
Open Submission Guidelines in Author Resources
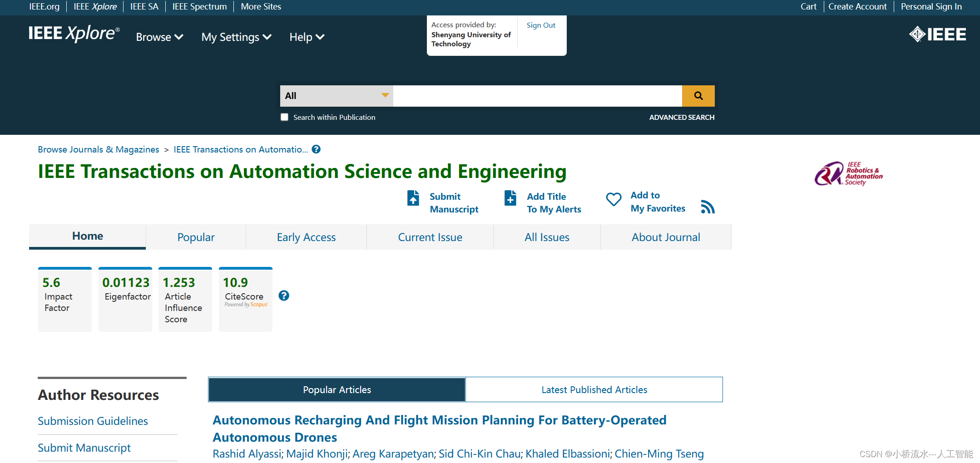tap(93, 421)
